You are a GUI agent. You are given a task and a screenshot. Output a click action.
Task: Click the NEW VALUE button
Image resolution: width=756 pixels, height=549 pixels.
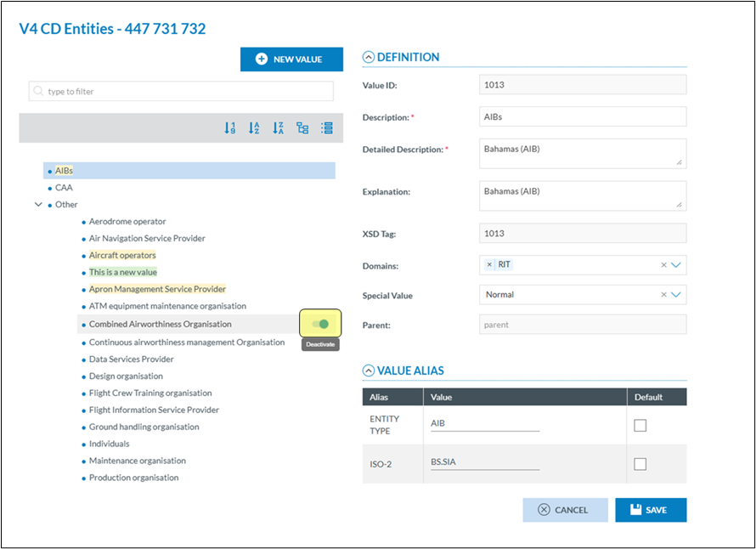coord(291,59)
